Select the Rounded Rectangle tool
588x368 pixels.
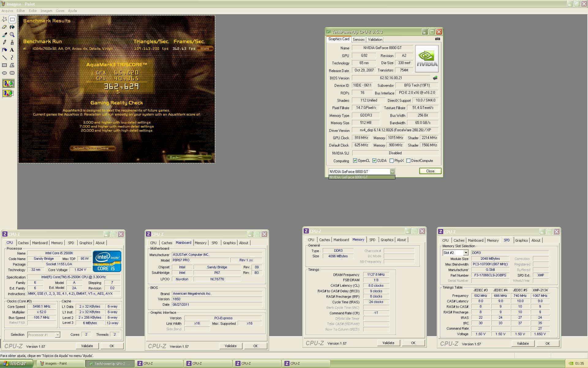[12, 73]
